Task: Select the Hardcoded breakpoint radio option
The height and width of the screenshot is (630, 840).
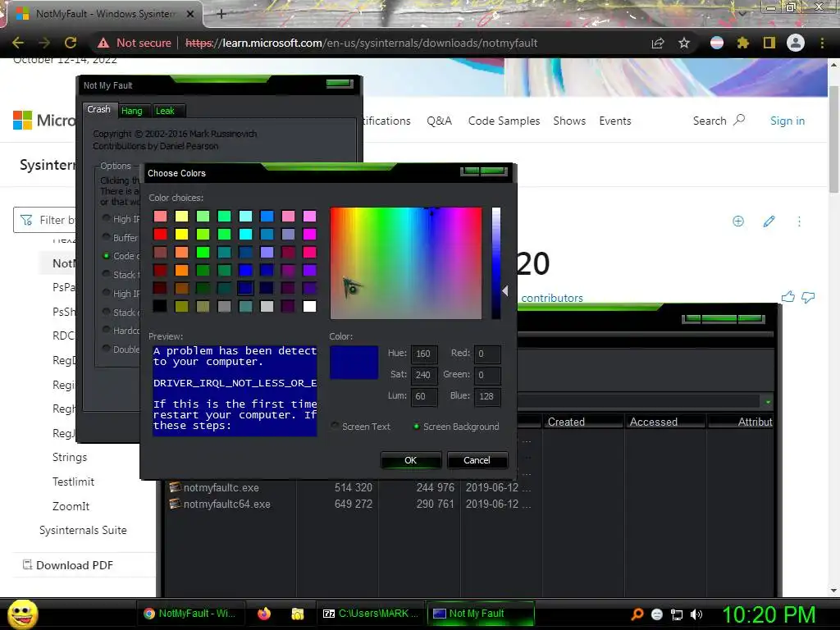Action: click(x=107, y=330)
